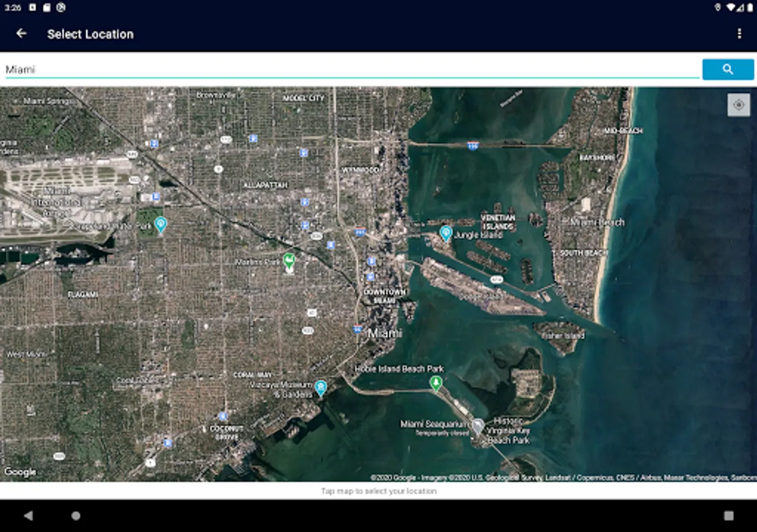The width and height of the screenshot is (757, 532).
Task: Click the South Beach label
Action: [584, 253]
